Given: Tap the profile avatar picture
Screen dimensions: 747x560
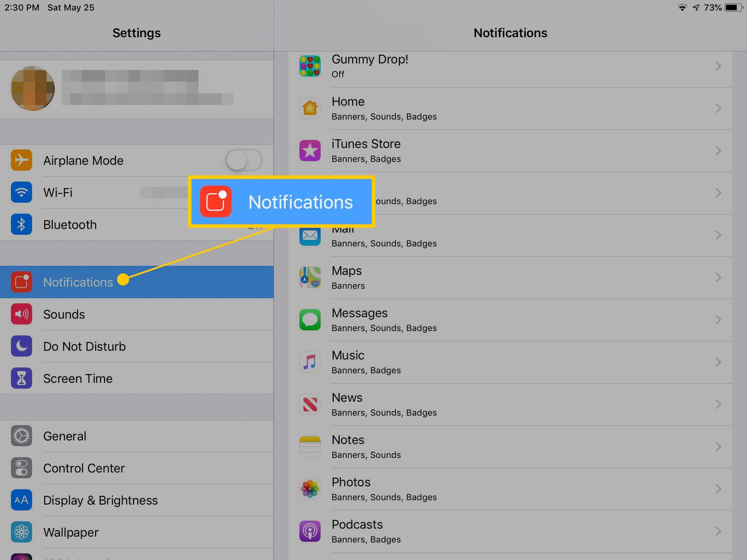Looking at the screenshot, I should 33,89.
